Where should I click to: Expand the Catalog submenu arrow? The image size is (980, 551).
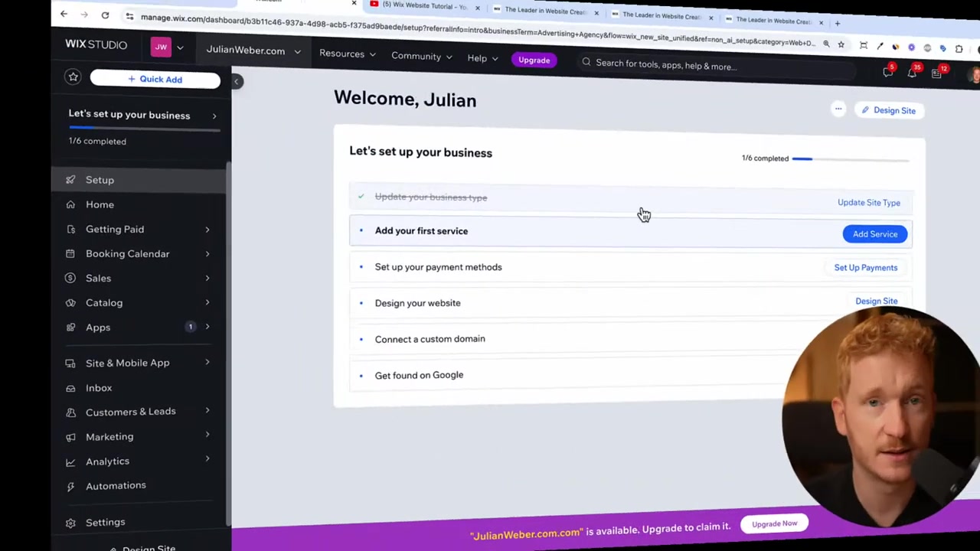point(207,302)
